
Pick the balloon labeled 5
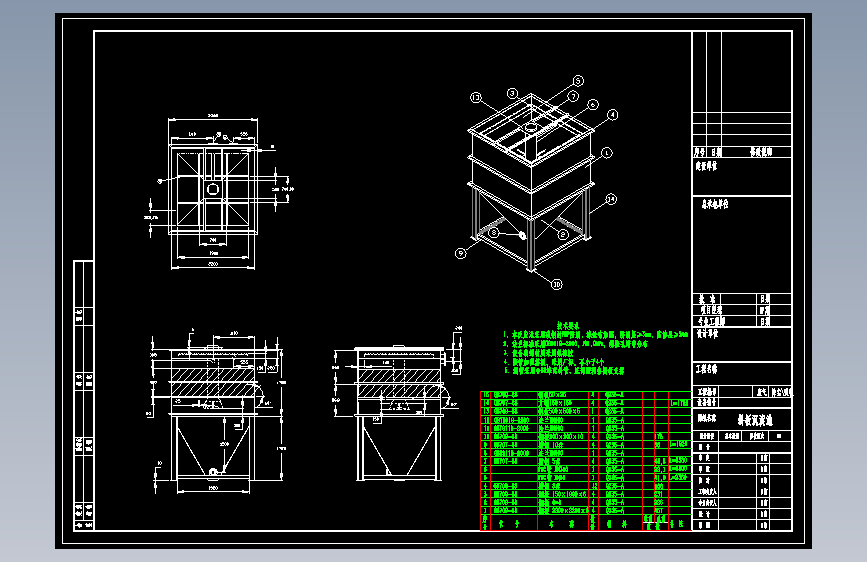pyautogui.click(x=578, y=81)
